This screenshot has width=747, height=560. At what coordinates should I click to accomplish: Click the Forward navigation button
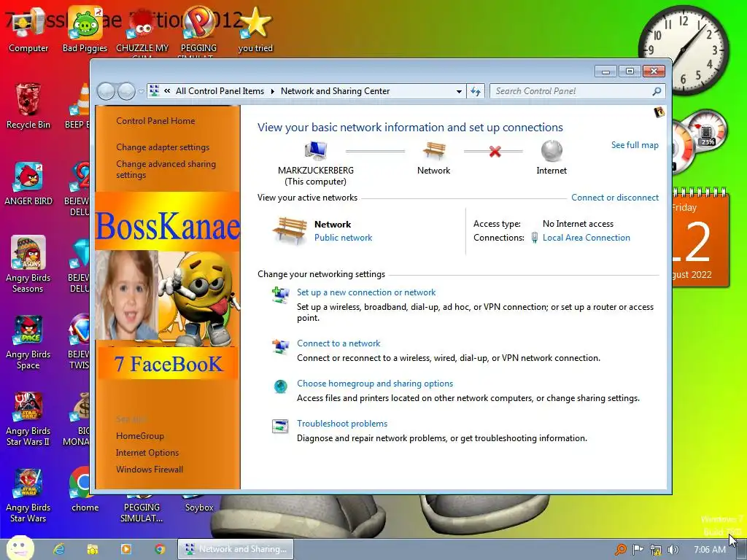(x=126, y=91)
